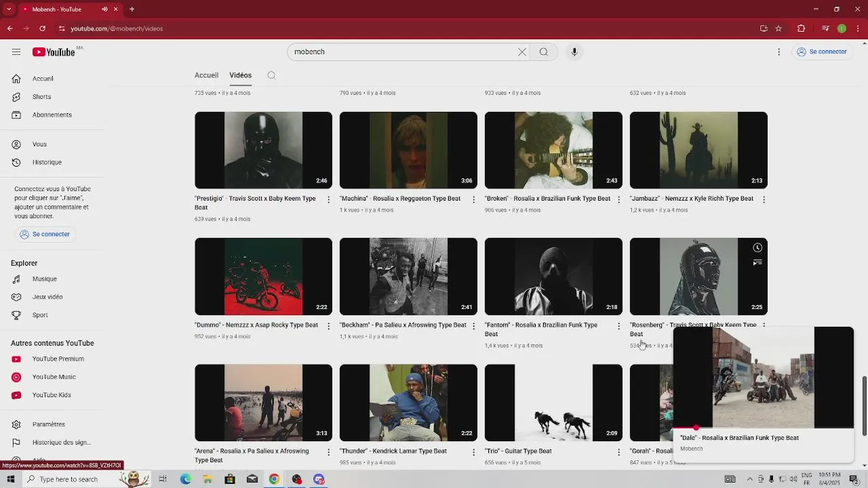Select the Vidéos channel tab
The height and width of the screenshot is (488, 868).
pos(240,75)
